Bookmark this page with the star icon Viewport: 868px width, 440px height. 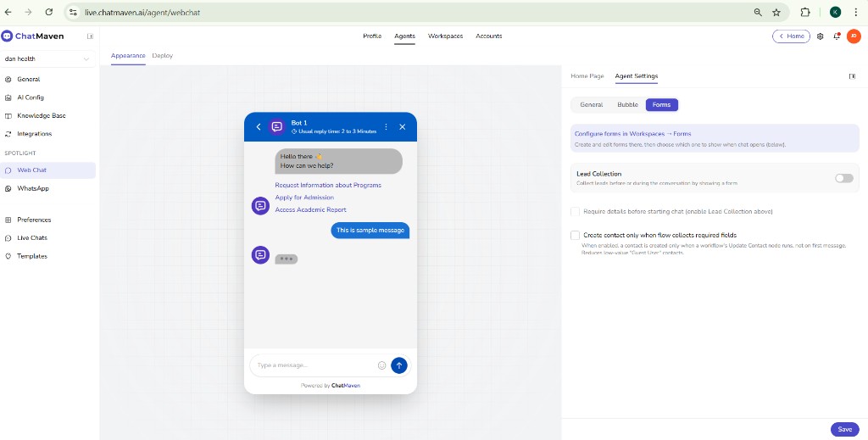(x=776, y=12)
